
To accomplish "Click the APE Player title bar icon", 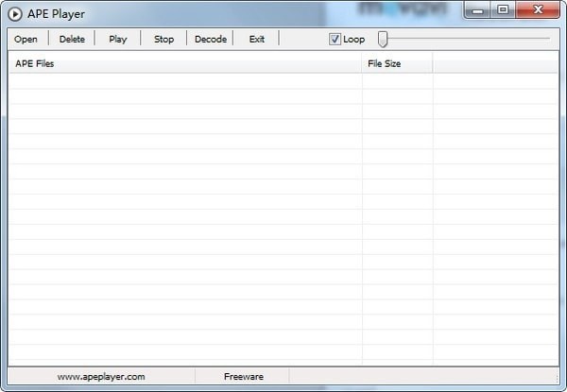I will coord(15,14).
